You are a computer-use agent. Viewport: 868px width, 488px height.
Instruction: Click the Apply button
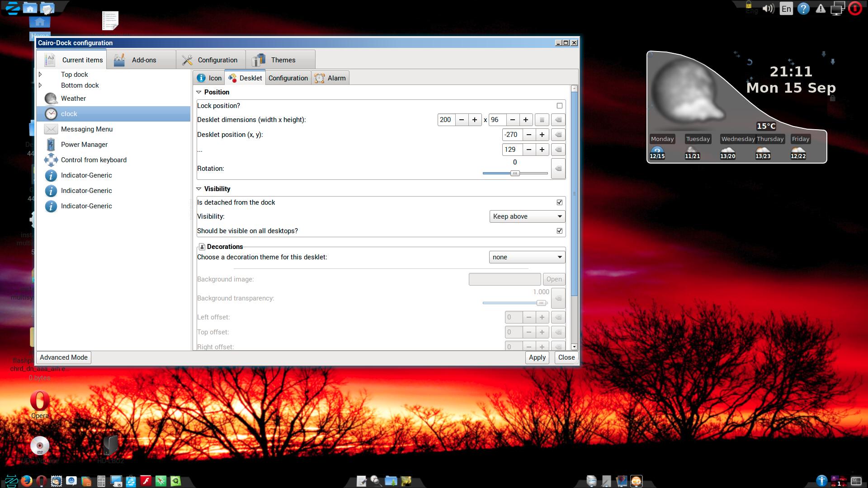coord(537,357)
